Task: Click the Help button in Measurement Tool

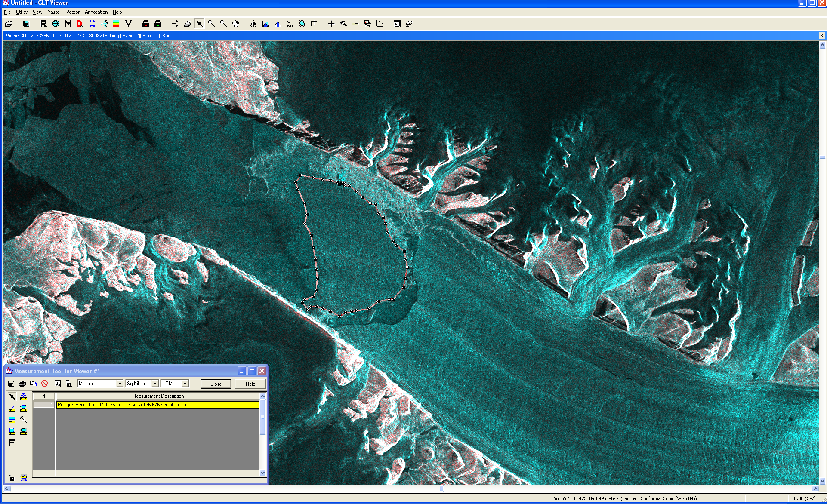Action: (x=250, y=384)
